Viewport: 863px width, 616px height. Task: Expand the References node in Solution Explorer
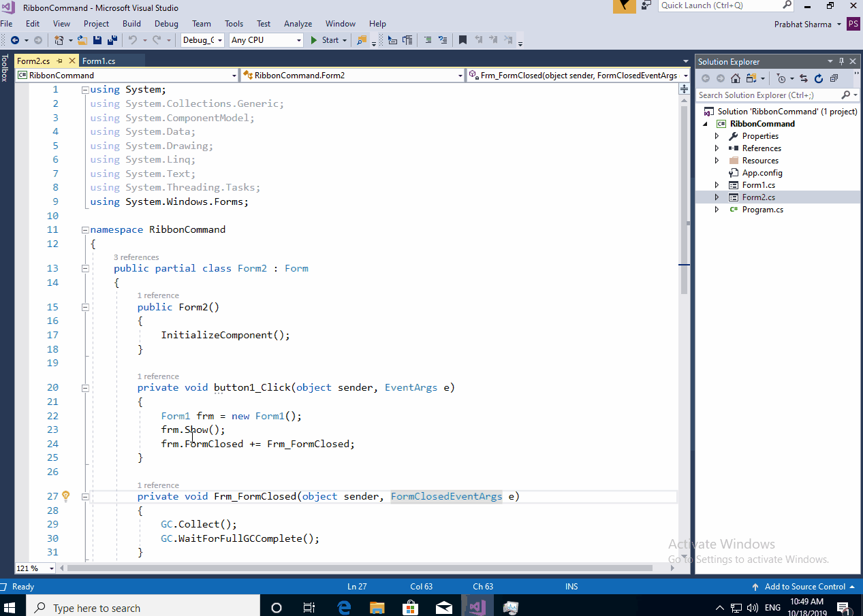click(x=717, y=148)
